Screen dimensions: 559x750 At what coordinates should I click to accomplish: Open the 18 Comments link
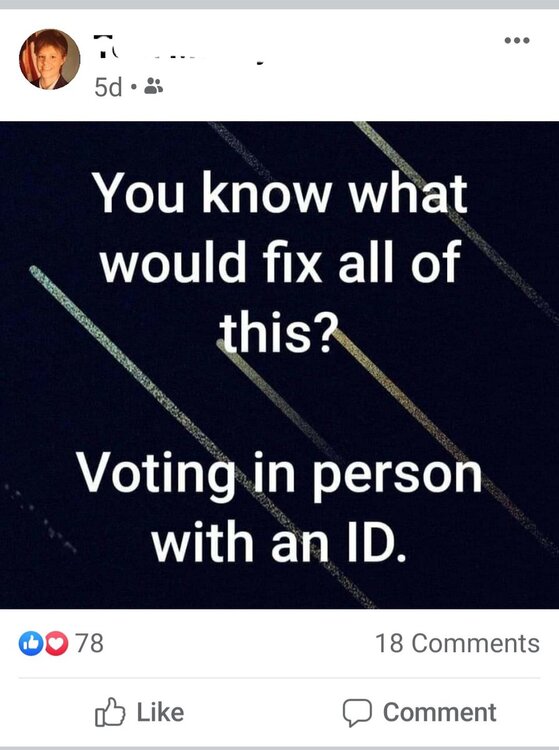point(458,643)
